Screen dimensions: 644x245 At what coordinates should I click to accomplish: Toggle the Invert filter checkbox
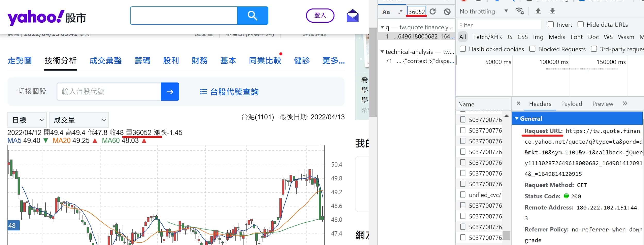coord(550,24)
